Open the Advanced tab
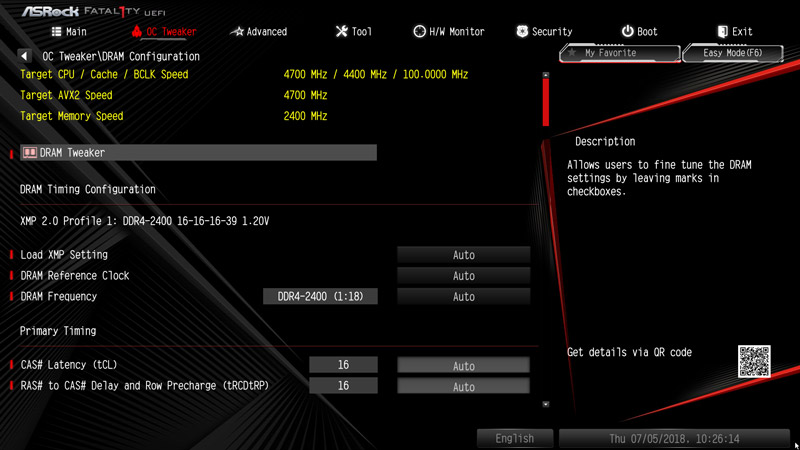Viewport: 800px width, 450px height. (x=259, y=32)
